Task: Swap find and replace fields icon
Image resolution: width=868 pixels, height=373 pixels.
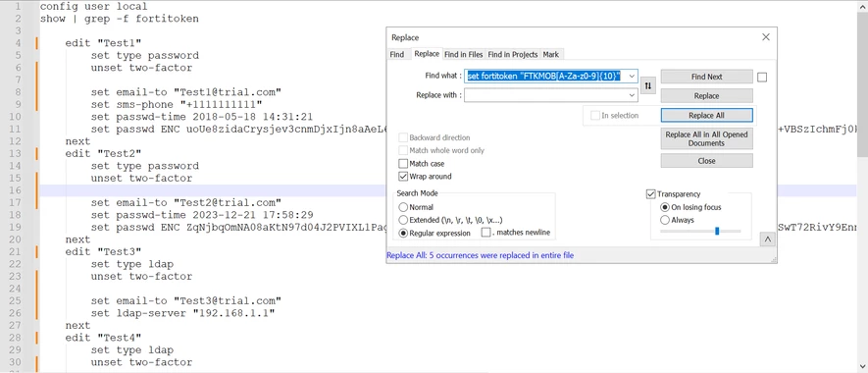Action: [648, 86]
